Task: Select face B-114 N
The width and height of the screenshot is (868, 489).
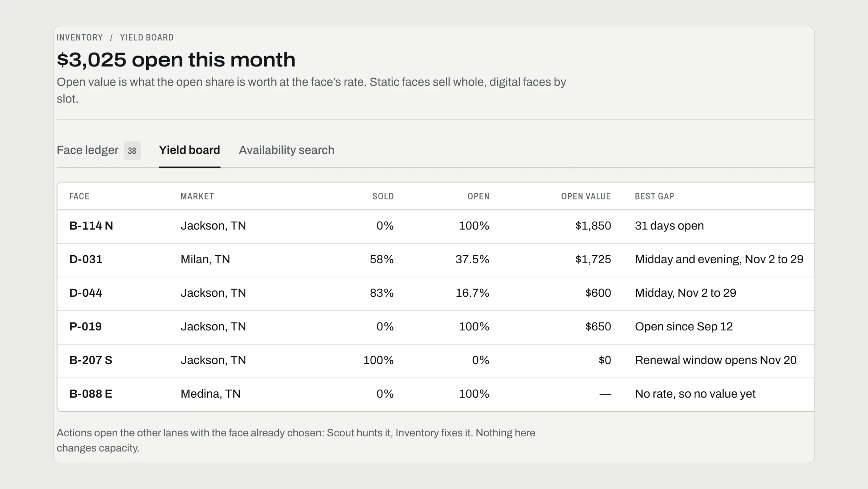Action: 91,226
